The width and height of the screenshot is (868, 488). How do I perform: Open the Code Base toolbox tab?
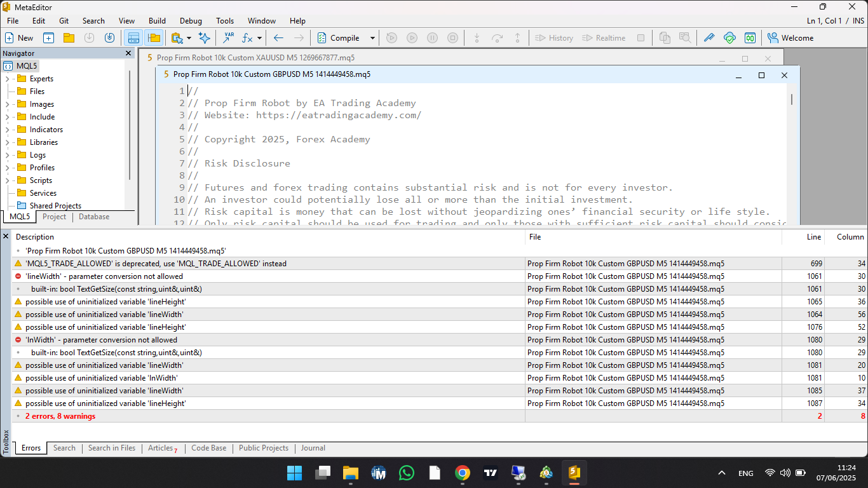click(x=208, y=448)
